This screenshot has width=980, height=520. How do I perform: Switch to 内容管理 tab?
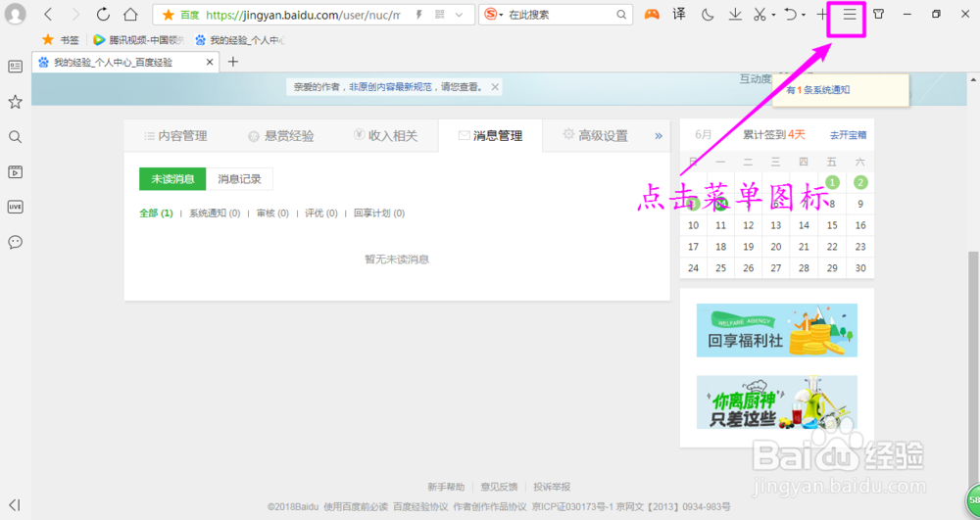tap(175, 135)
